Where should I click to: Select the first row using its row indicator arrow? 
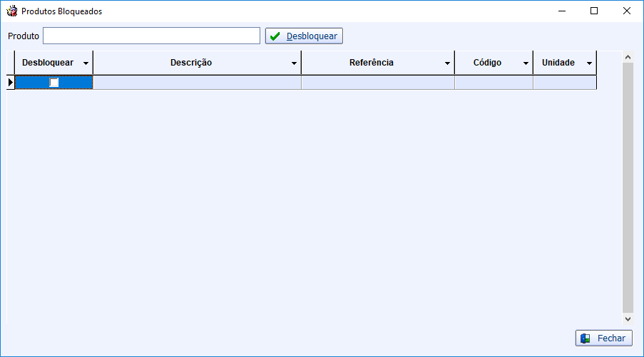coord(10,83)
